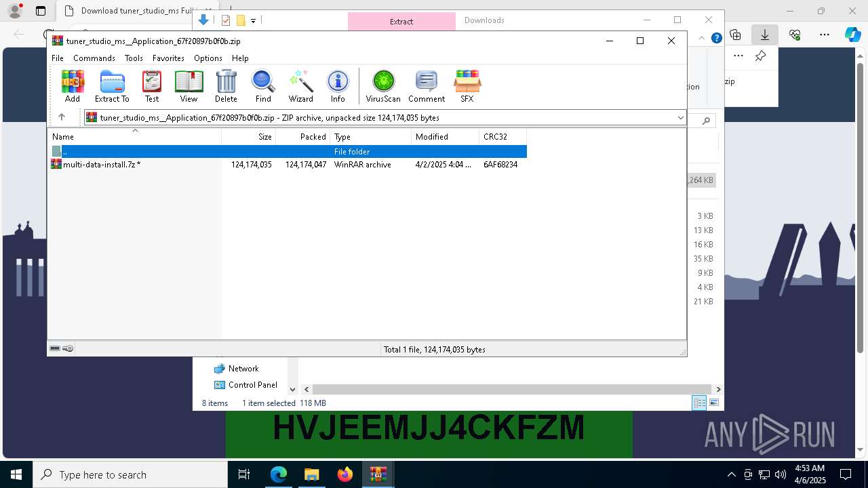868x488 pixels.
Task: Click the Find magnifier icon
Action: point(263,86)
